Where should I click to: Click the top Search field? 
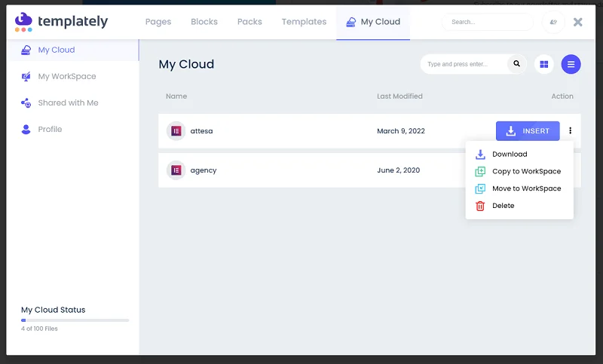(487, 22)
